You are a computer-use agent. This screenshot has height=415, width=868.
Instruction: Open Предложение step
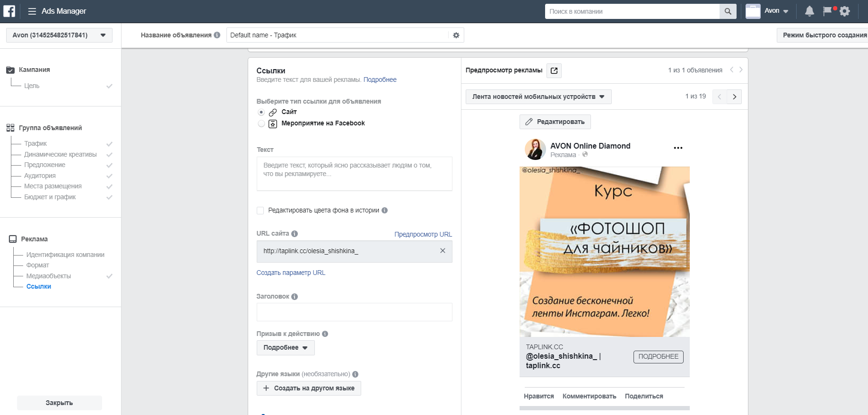click(x=45, y=165)
